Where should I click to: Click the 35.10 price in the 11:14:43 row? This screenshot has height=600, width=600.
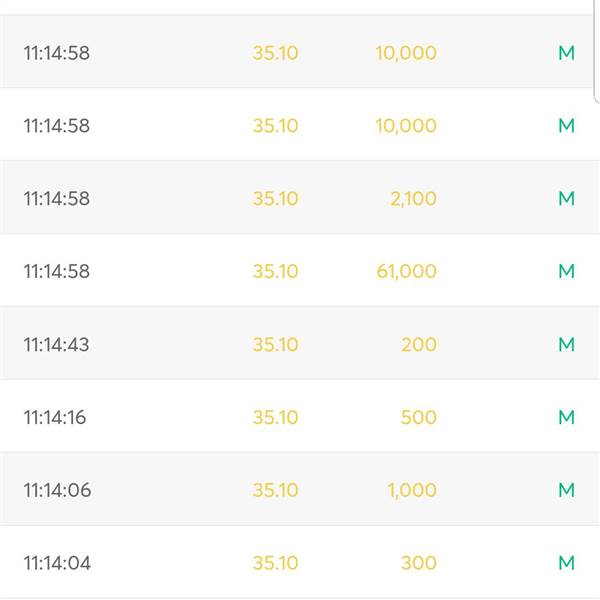point(275,344)
